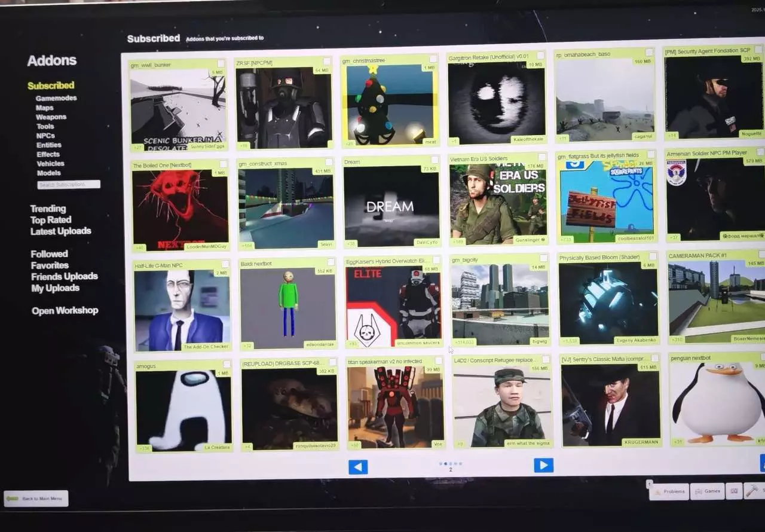Filter subscriptions by Vehicles
Screen dimensions: 765x532
(51, 163)
